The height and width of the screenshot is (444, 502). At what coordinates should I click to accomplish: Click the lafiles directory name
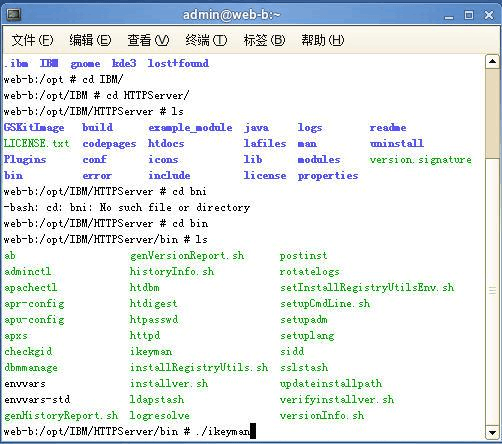click(265, 144)
